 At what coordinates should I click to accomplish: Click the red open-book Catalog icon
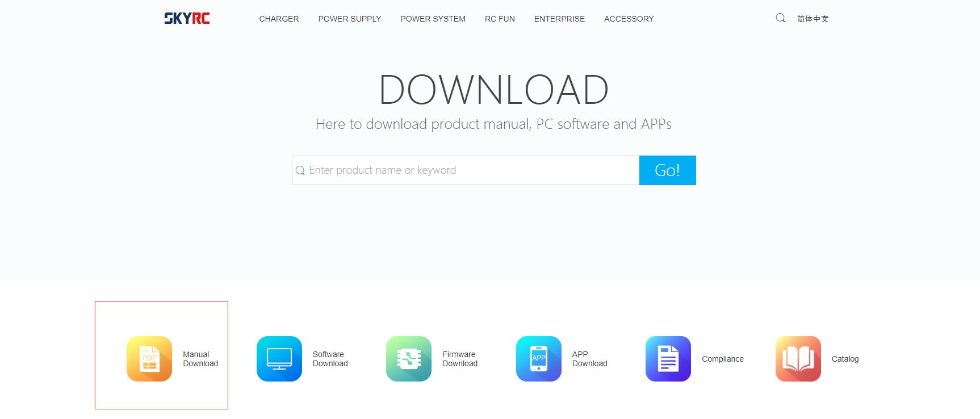click(798, 359)
